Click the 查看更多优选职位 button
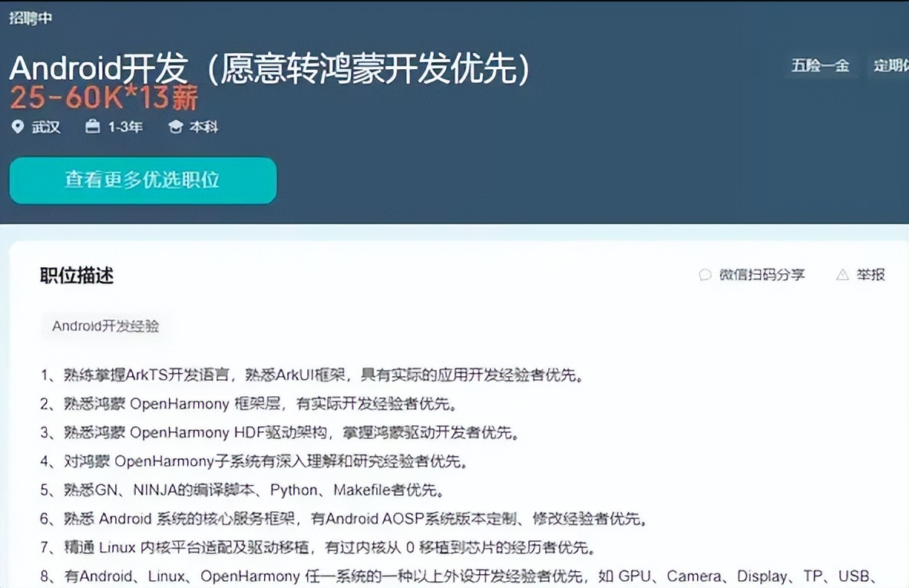The width and height of the screenshot is (909, 588). 143,180
